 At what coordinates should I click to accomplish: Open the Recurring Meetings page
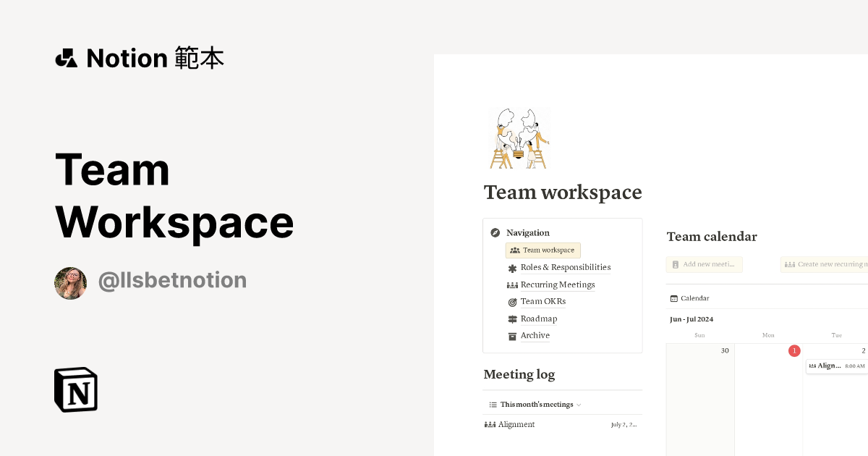558,284
